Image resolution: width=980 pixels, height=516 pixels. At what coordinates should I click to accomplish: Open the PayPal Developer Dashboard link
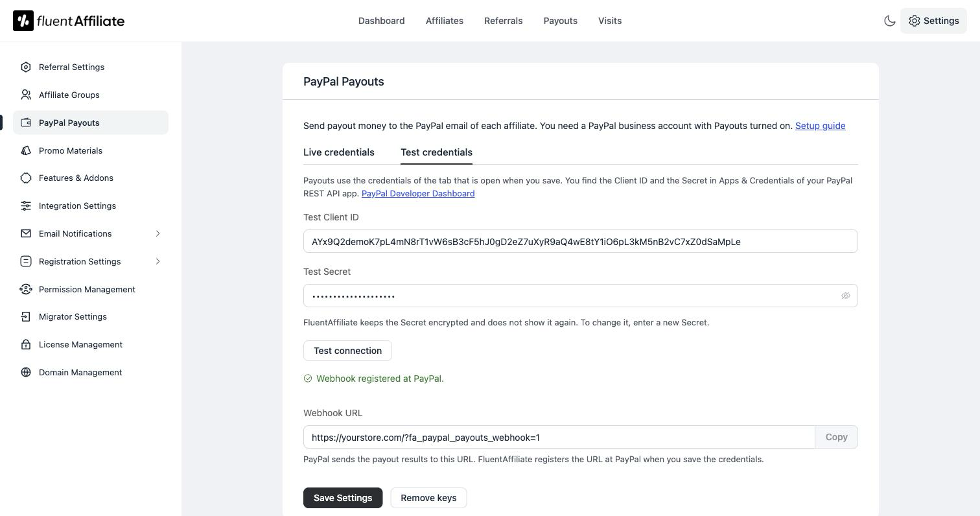tap(418, 193)
